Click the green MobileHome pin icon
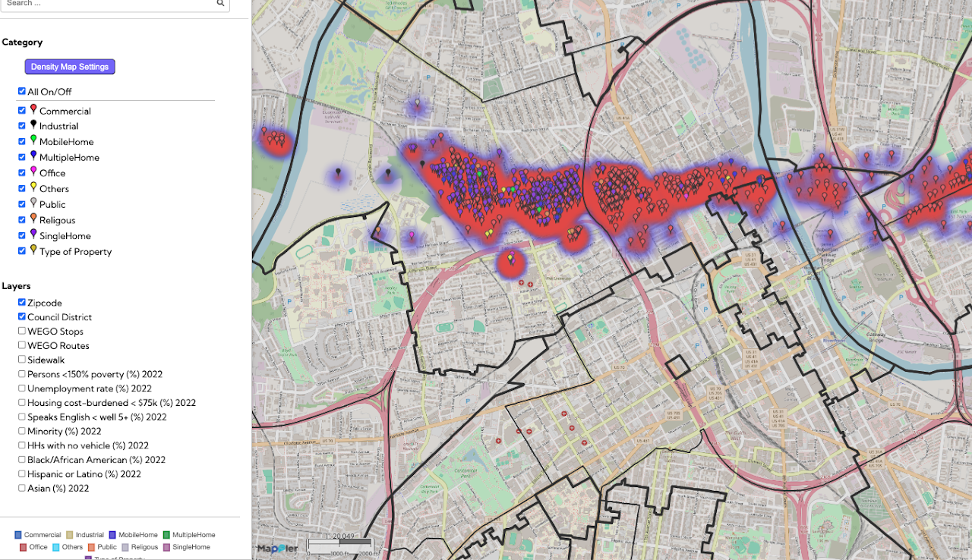972x560 pixels. coord(33,141)
